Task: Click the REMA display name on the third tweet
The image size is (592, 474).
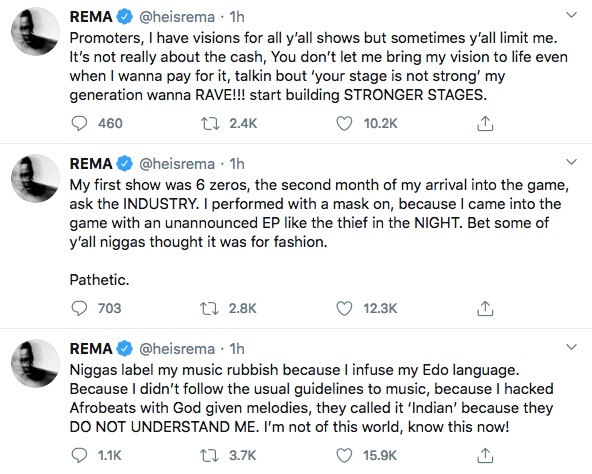Action: tap(91, 349)
